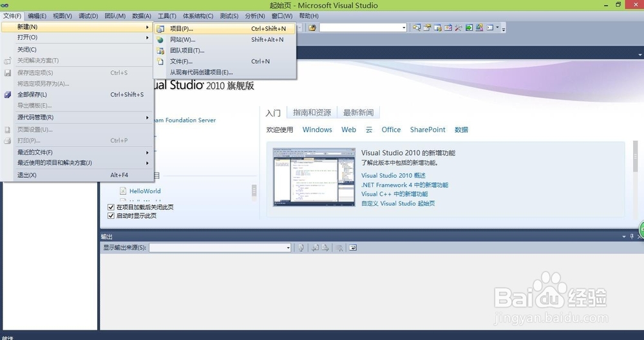
Task: Click the Clear All output icon
Action: click(339, 248)
